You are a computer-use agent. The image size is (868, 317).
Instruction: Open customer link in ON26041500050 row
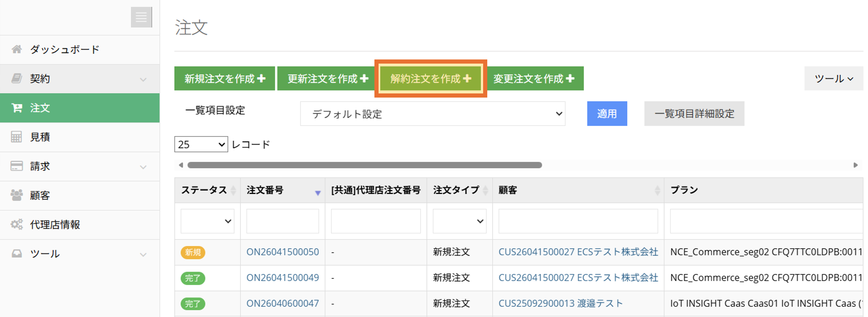click(x=578, y=252)
